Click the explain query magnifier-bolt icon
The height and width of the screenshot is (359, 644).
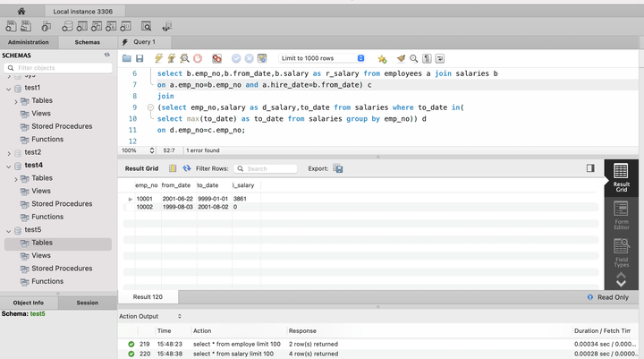pos(183,58)
